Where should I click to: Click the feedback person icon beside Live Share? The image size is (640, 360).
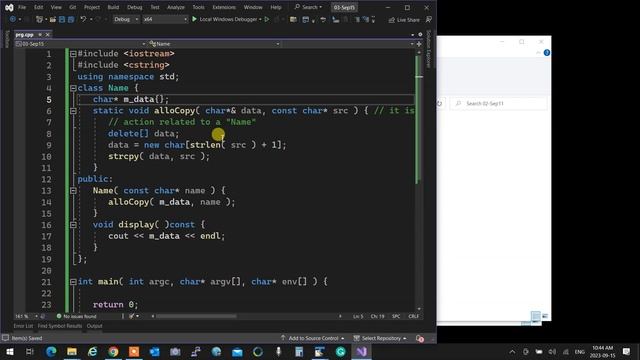429,19
